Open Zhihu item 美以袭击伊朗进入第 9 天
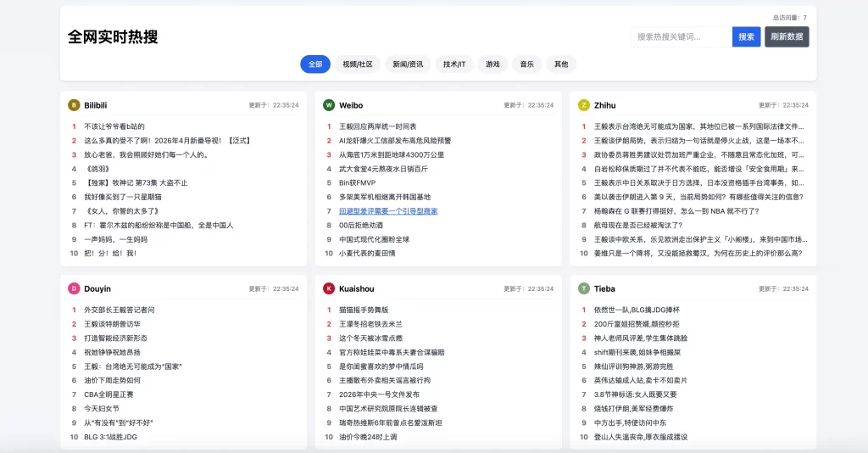 [698, 197]
